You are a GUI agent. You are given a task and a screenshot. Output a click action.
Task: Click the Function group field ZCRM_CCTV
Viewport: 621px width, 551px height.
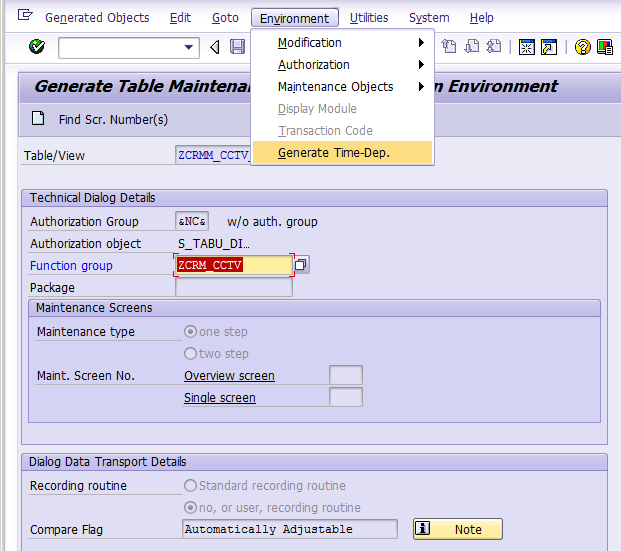[x=234, y=265]
